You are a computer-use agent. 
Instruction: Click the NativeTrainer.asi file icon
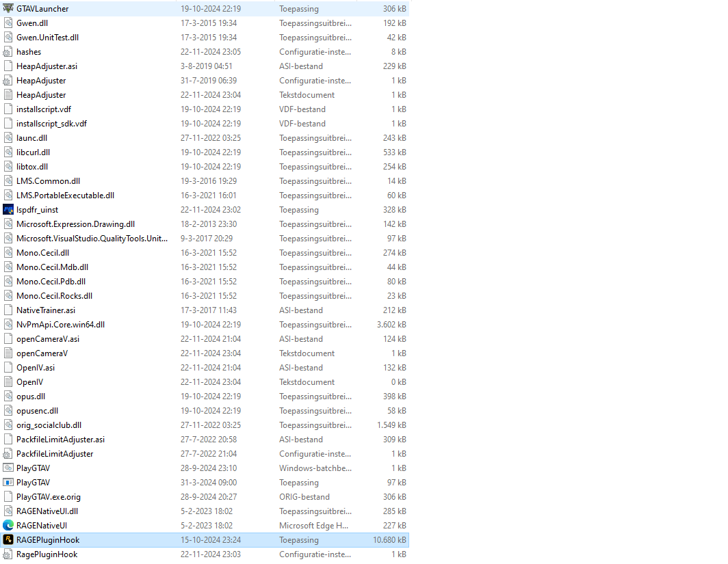tap(8, 310)
